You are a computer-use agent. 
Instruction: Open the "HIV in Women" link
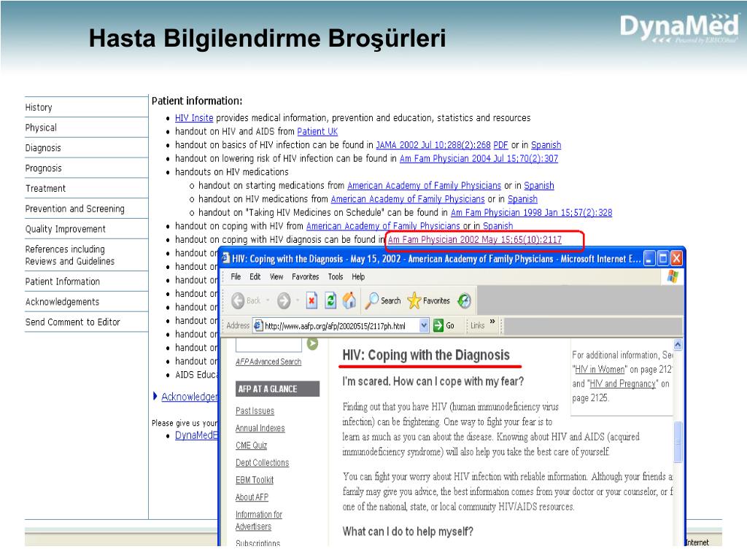[x=600, y=369]
